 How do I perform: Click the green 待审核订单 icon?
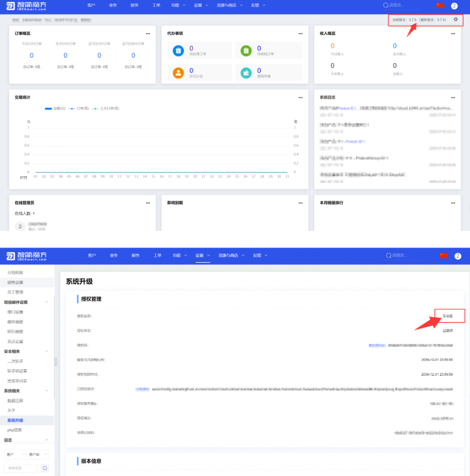246,51
